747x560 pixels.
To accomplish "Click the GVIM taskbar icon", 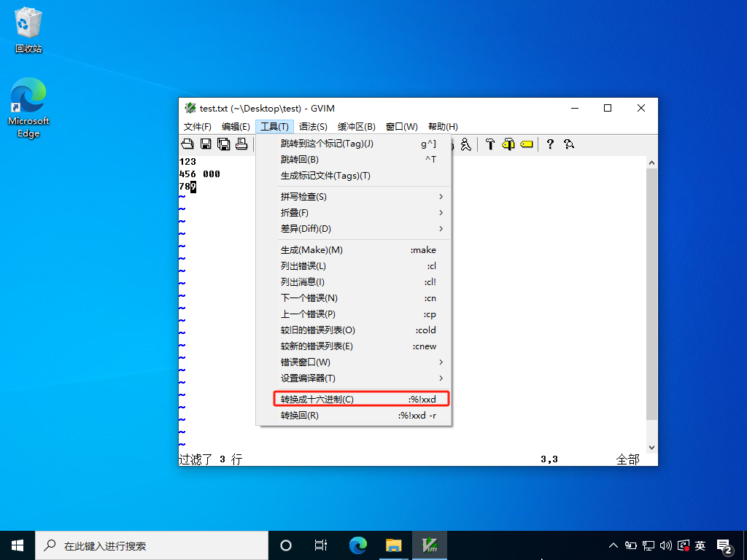I will click(x=430, y=545).
